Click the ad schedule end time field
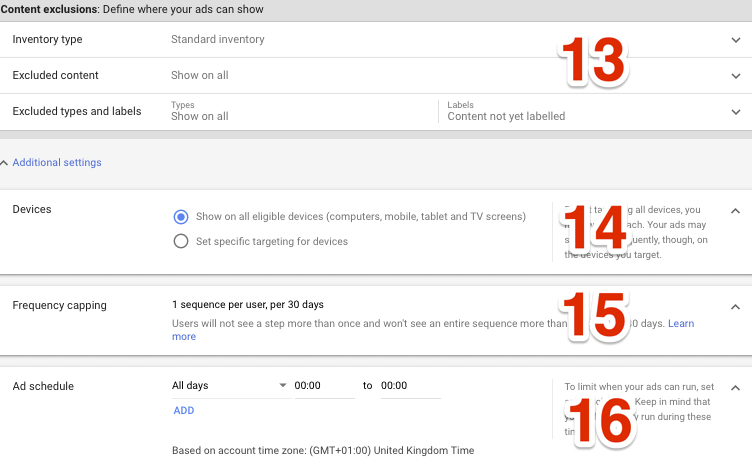Screen dimensions: 752x471 [410, 386]
